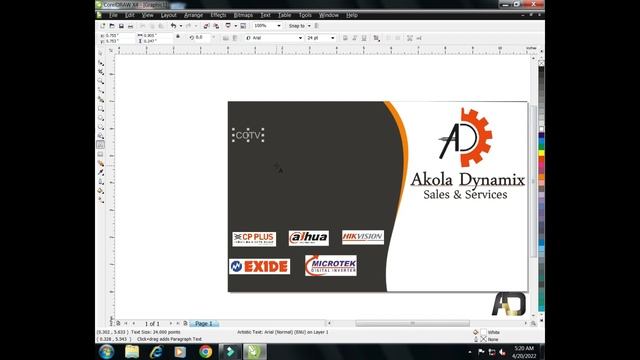Viewport: 640px width, 360px height.
Task: Click the CCTV text object on canvas
Action: 248,136
